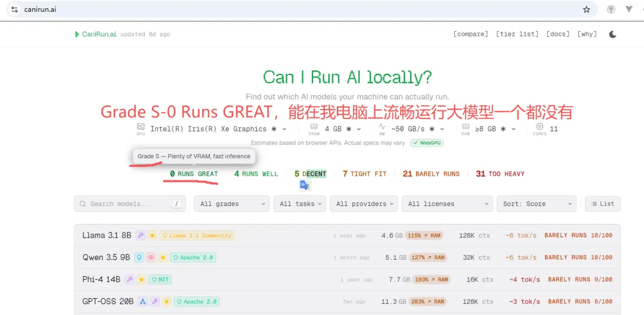Filter by 31 TOO HEAVY
The image size is (644, 315).
[500, 174]
